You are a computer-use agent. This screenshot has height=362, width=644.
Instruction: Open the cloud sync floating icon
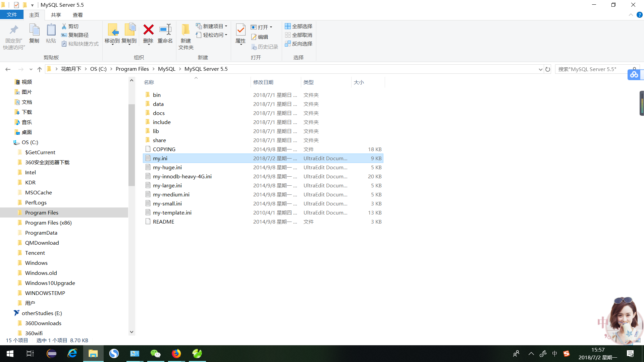tap(634, 74)
